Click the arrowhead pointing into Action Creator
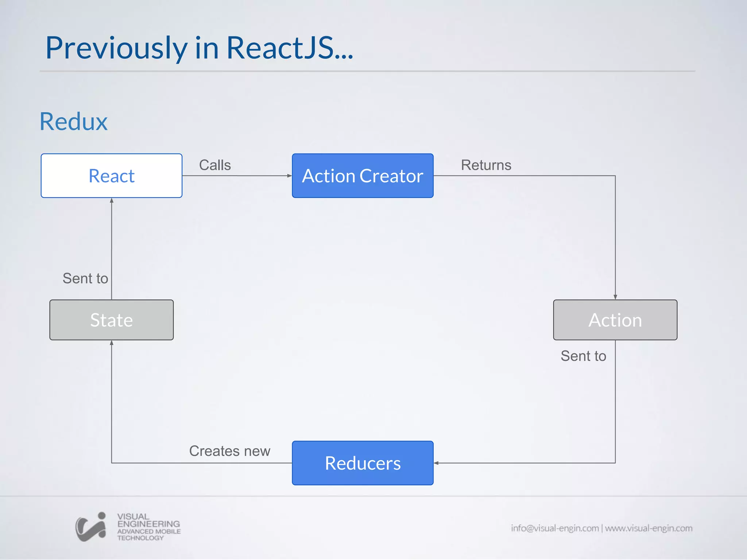 (289, 176)
